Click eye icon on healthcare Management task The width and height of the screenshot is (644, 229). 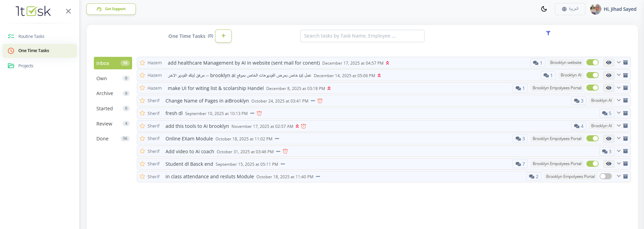point(609,63)
